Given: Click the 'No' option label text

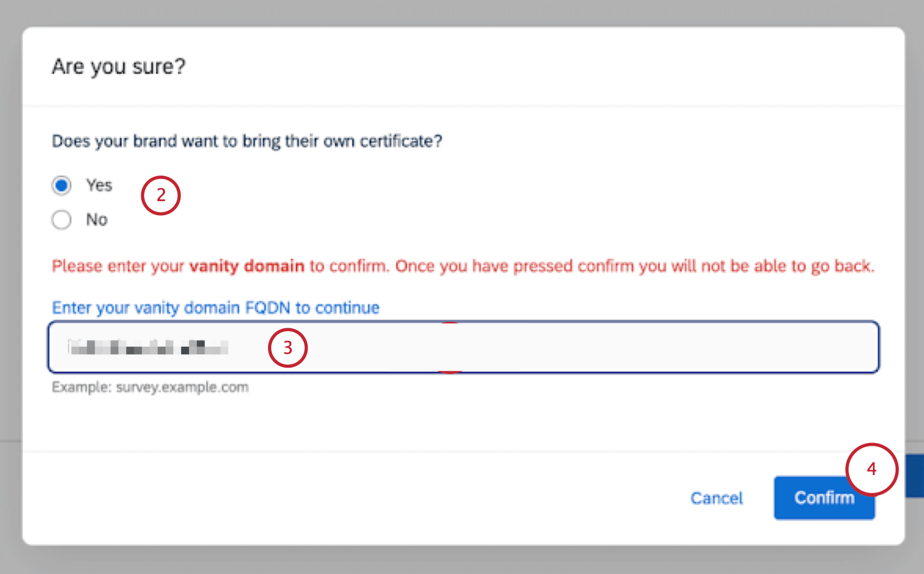Looking at the screenshot, I should click(x=96, y=220).
